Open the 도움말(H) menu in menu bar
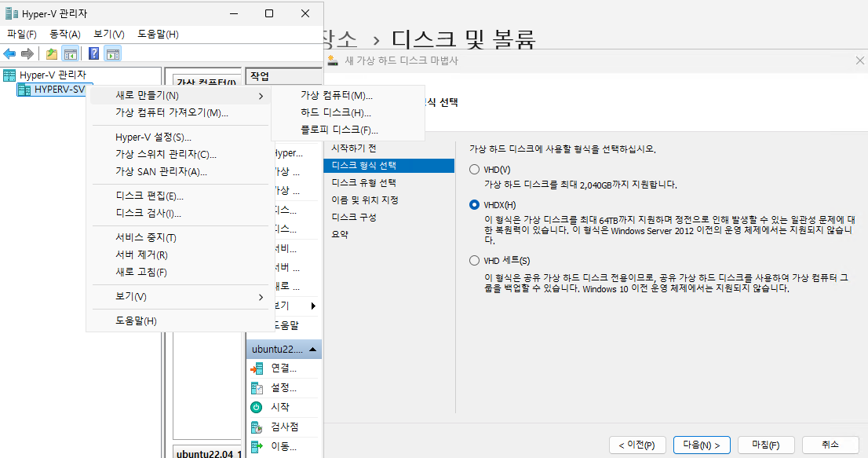The height and width of the screenshot is (458, 868). coord(158,35)
